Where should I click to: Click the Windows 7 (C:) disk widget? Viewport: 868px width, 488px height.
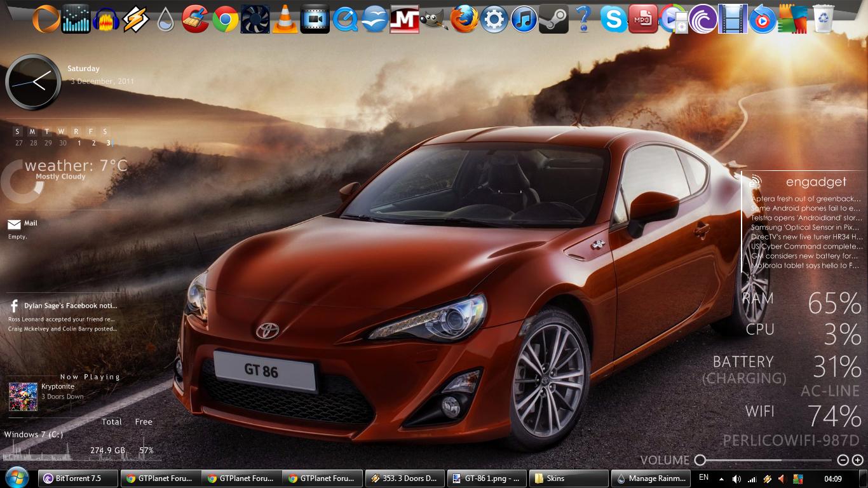pyautogui.click(x=33, y=434)
